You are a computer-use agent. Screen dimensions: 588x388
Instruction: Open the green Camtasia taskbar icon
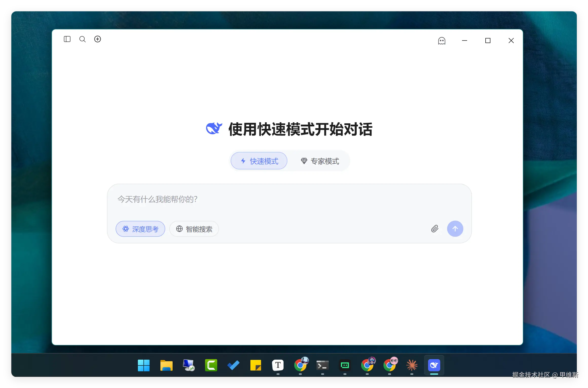[211, 365]
